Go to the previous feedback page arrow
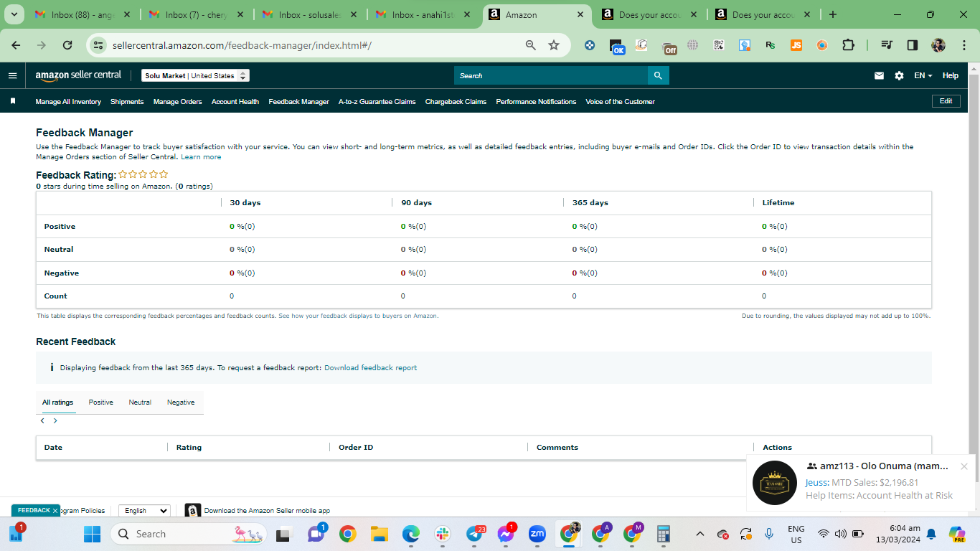980x551 pixels. 42,421
